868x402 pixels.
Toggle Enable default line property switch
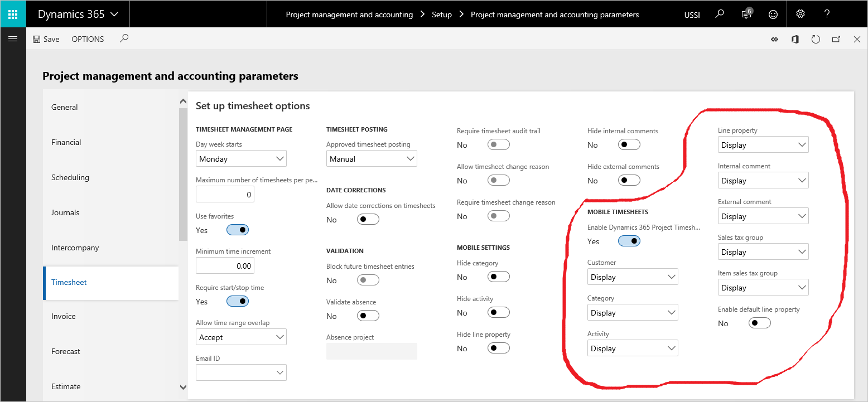pyautogui.click(x=760, y=323)
